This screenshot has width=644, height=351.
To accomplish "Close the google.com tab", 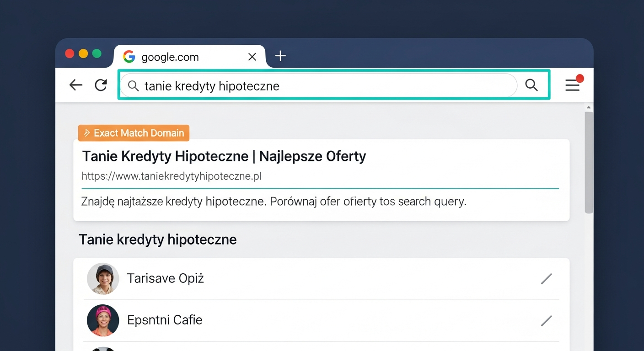I will (252, 57).
